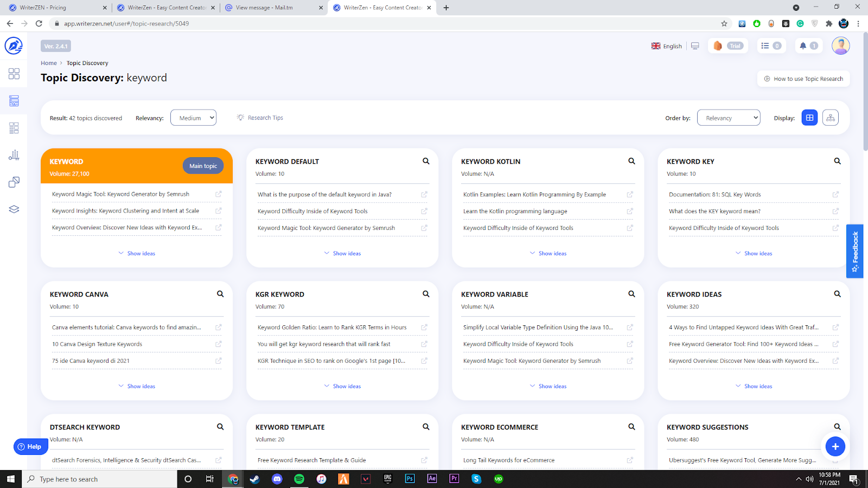The height and width of the screenshot is (488, 868).
Task: Click the Ver. 2.4.1 version badge
Action: point(56,46)
